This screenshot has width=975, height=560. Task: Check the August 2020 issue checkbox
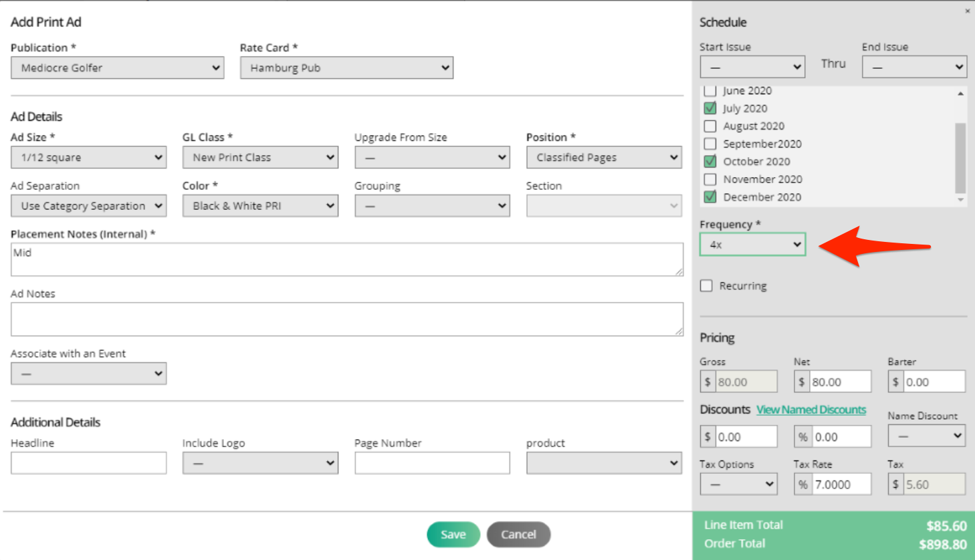710,126
